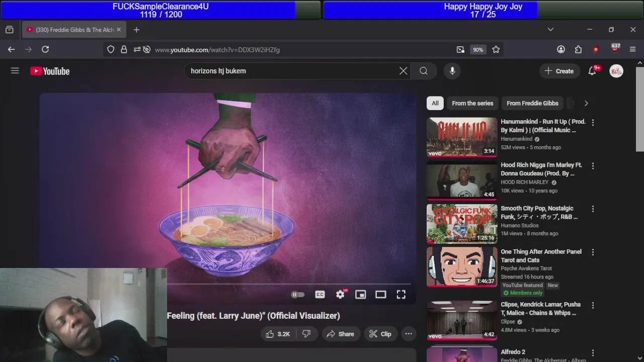Open more actions ellipsis under video

[409, 334]
